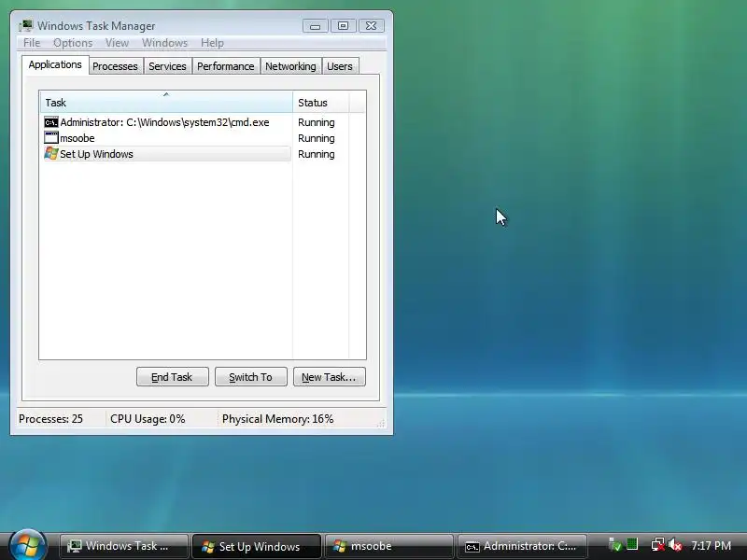
Task: Sort by the Task column header
Action: pyautogui.click(x=166, y=102)
